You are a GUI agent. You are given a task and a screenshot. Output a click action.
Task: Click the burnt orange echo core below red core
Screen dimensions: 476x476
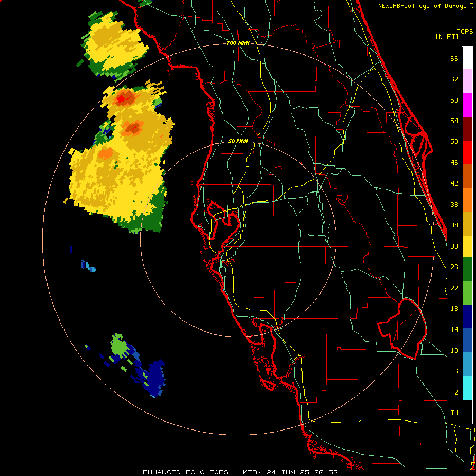pyautogui.click(x=132, y=129)
